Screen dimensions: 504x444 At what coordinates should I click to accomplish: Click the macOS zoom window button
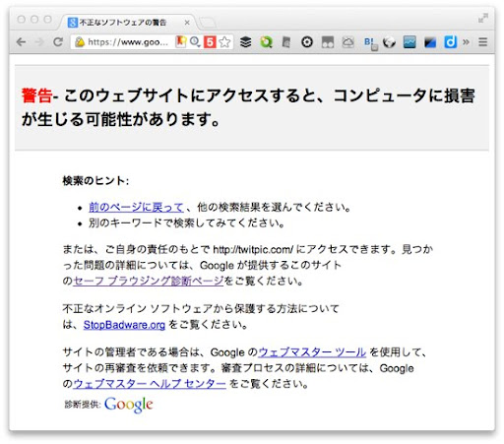coord(48,20)
